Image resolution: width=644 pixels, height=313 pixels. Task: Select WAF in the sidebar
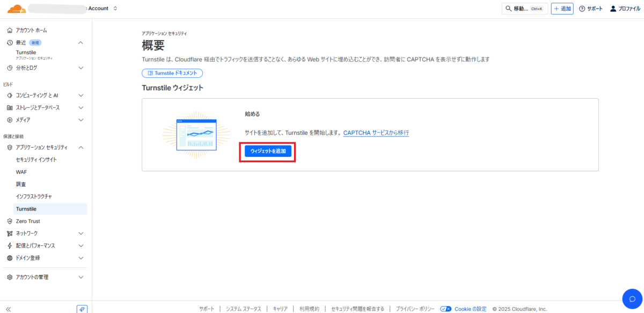pyautogui.click(x=21, y=172)
